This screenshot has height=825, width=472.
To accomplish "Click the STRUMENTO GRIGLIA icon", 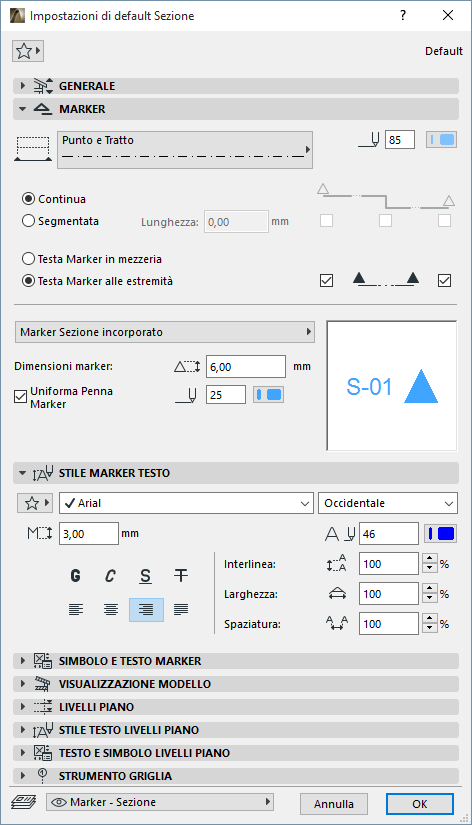I will coord(43,776).
